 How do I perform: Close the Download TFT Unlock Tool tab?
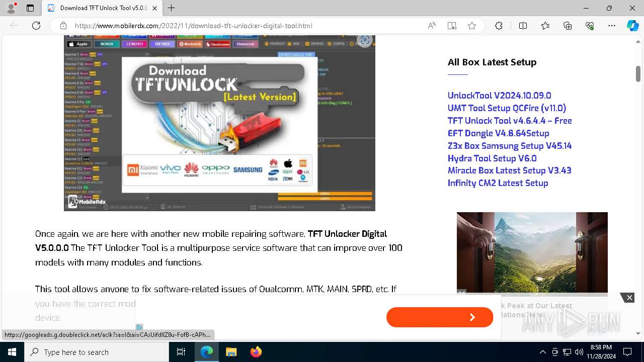pyautogui.click(x=155, y=8)
